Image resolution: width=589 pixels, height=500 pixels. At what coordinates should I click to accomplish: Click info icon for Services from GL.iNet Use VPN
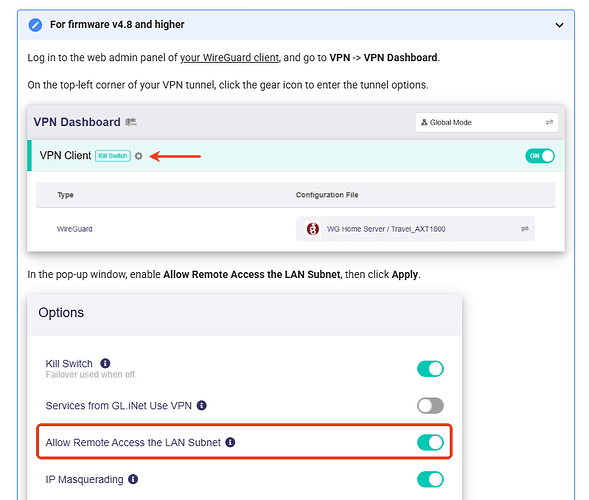point(202,405)
